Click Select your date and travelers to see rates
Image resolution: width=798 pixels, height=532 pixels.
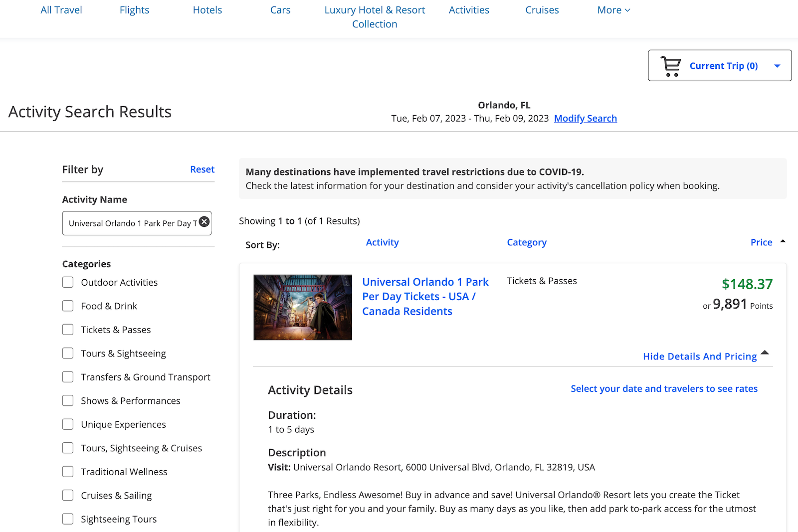click(x=664, y=388)
